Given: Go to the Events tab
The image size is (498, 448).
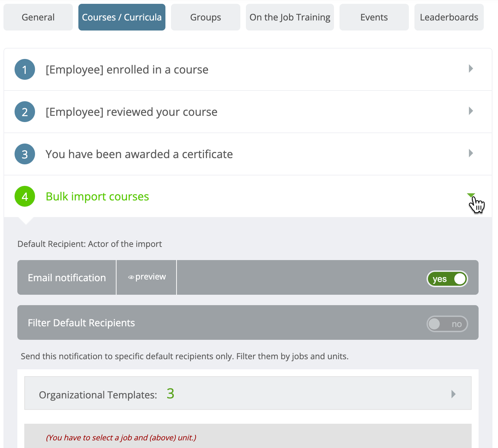Looking at the screenshot, I should click(374, 17).
